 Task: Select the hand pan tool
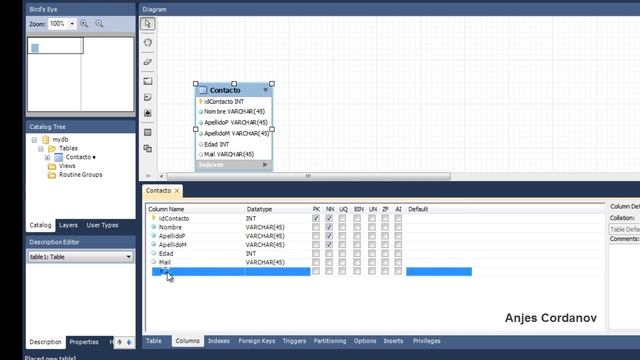click(x=148, y=42)
